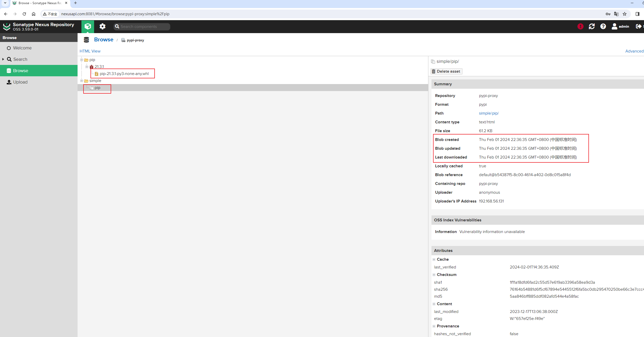Click the not secure warning badge
Image resolution: width=644 pixels, height=337 pixels.
50,14
